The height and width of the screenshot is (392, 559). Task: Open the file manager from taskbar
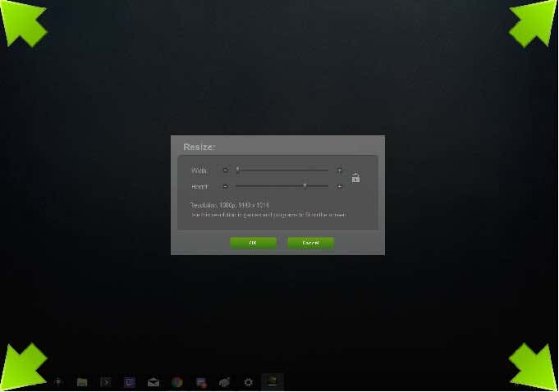point(82,382)
